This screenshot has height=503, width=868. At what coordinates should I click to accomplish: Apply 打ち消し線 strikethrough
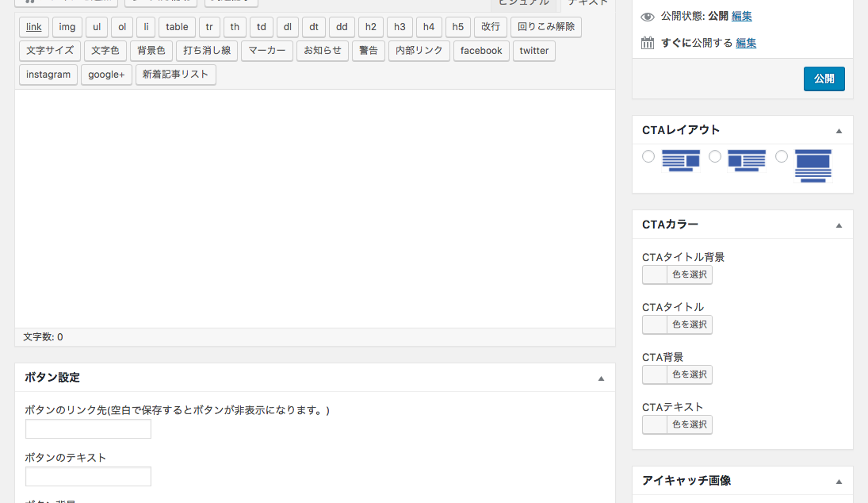pyautogui.click(x=207, y=51)
